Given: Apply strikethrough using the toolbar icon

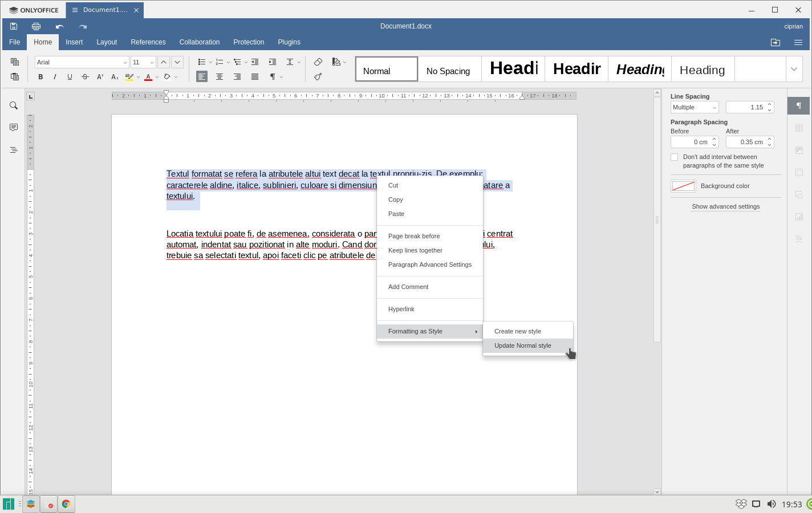Looking at the screenshot, I should (85, 77).
